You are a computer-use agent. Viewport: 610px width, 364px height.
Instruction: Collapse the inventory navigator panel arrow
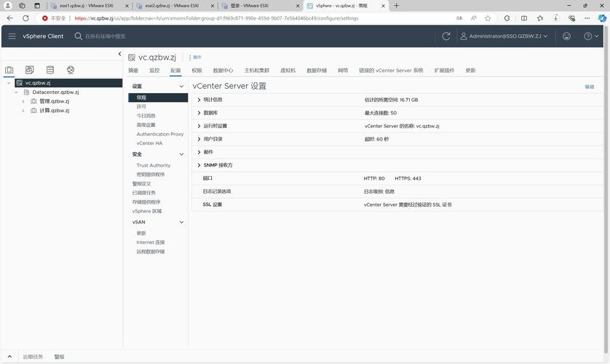pyautogui.click(x=119, y=54)
